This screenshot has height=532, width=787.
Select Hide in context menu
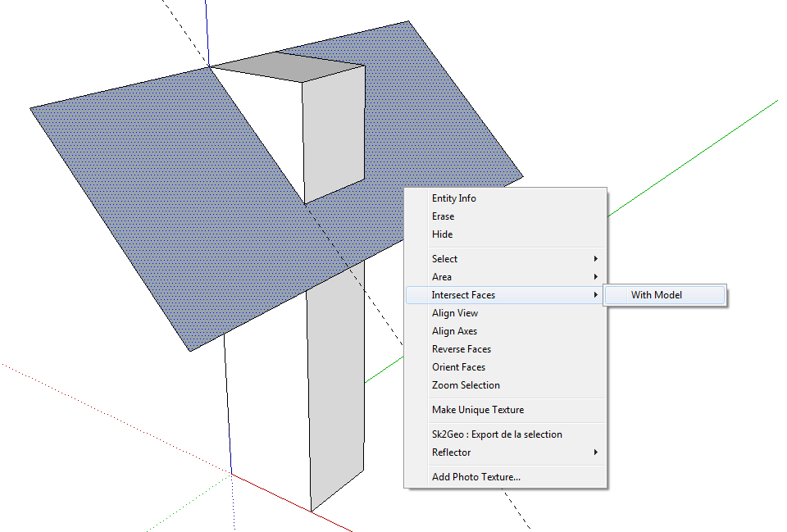(x=506, y=234)
